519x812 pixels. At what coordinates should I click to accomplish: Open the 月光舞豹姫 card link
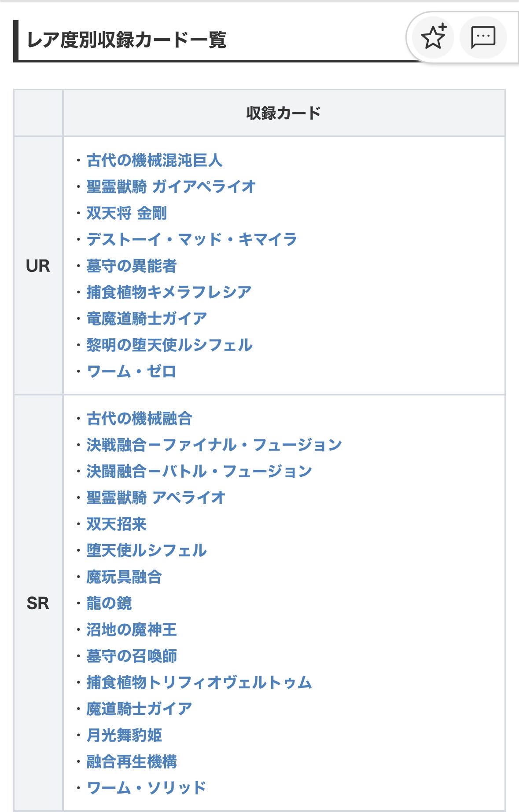click(x=124, y=735)
